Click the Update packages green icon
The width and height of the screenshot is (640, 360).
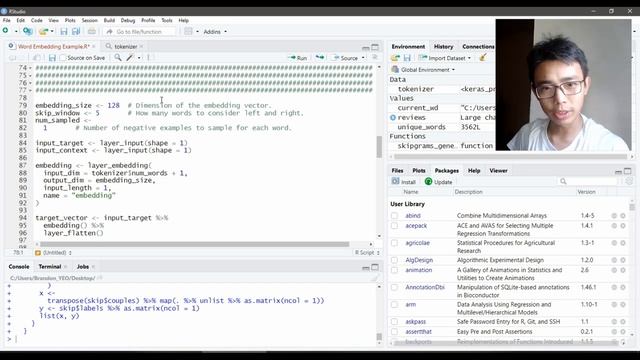(428, 182)
